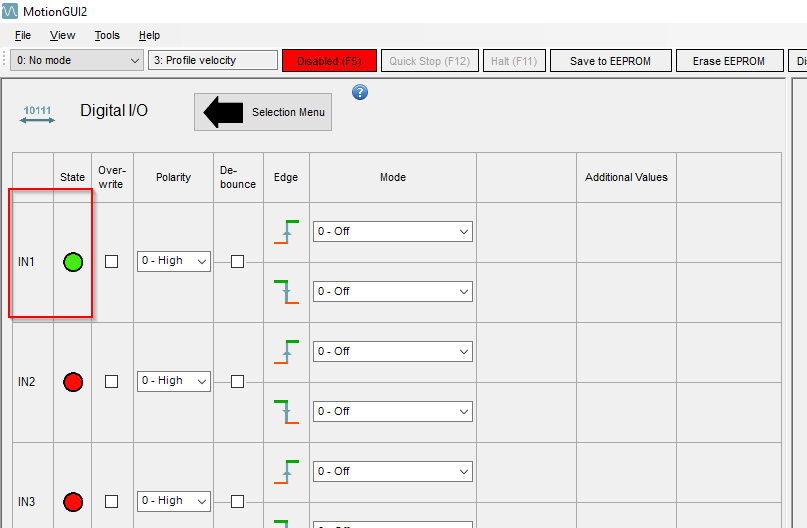
Task: Click the IN3 rising edge icon
Action: tap(286, 471)
